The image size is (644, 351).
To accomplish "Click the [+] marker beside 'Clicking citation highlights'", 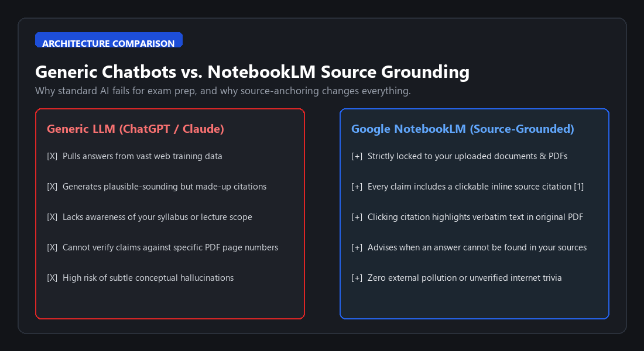I will 357,217.
